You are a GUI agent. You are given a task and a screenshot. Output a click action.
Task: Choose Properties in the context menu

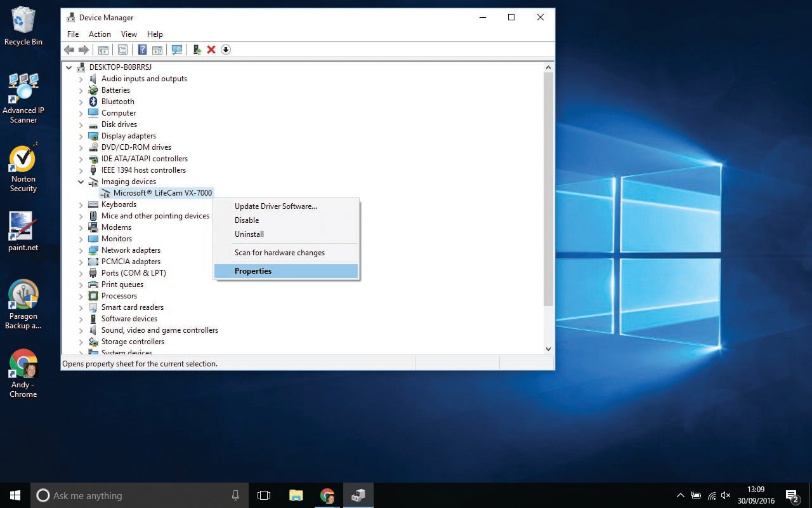point(287,271)
